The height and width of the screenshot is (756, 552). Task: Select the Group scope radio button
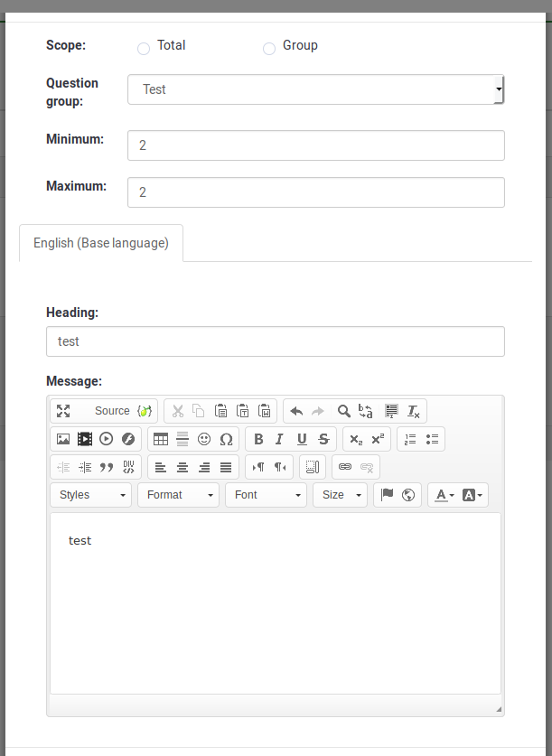coord(269,49)
